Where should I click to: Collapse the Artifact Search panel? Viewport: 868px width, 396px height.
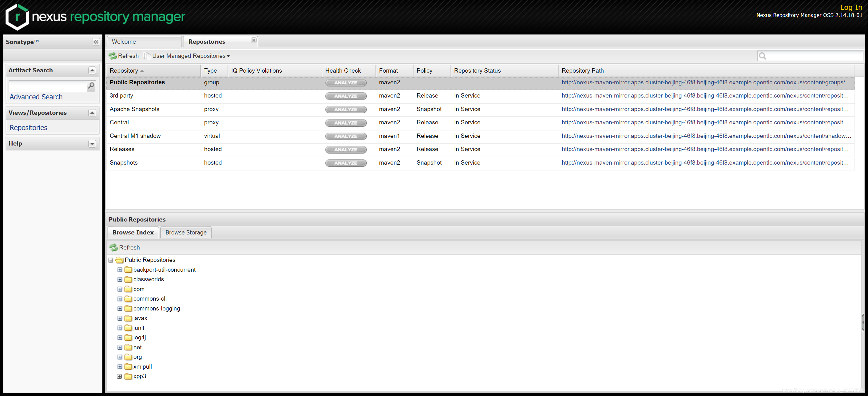pos(92,70)
